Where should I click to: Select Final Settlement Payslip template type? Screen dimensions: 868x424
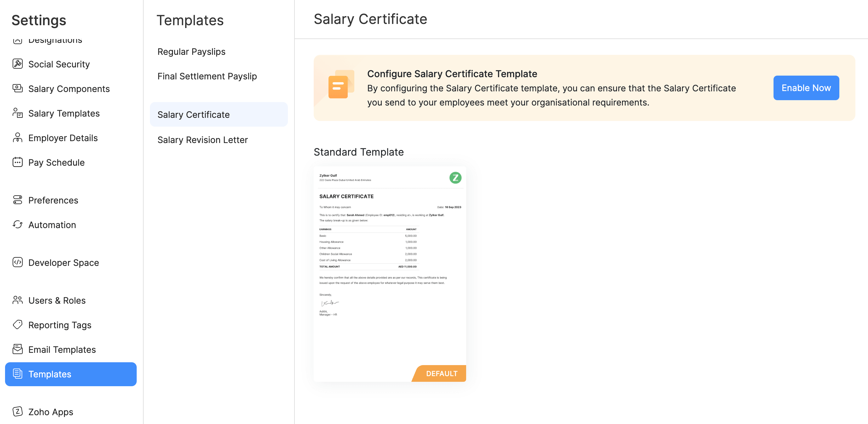[x=207, y=76]
